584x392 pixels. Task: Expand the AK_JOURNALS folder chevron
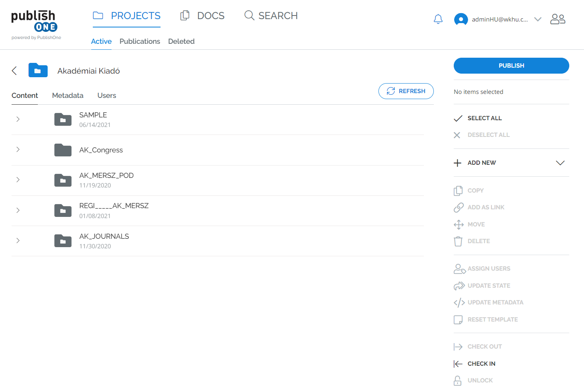click(18, 240)
